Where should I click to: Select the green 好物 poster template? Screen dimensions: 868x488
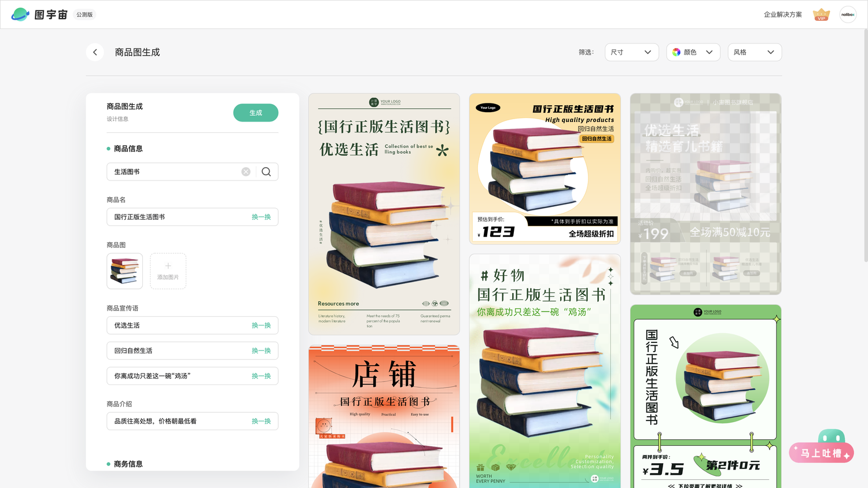[545, 371]
